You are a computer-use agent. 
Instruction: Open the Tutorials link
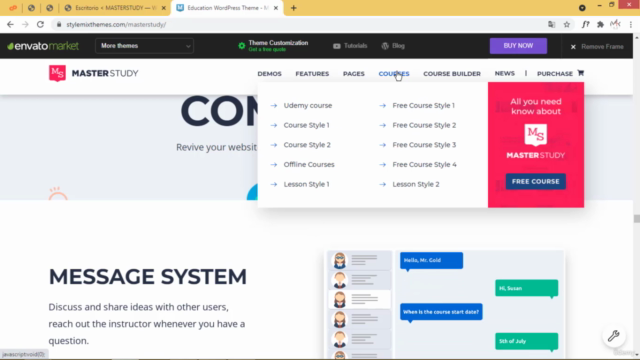coord(350,46)
